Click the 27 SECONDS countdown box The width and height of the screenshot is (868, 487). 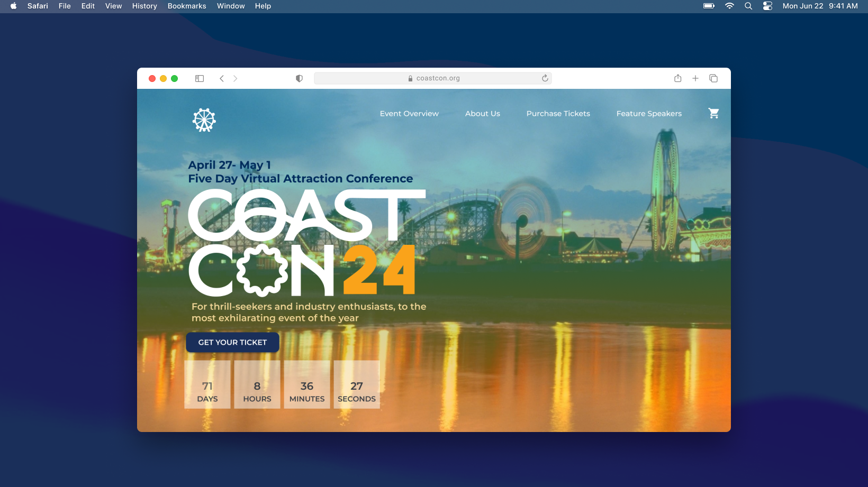tap(357, 384)
